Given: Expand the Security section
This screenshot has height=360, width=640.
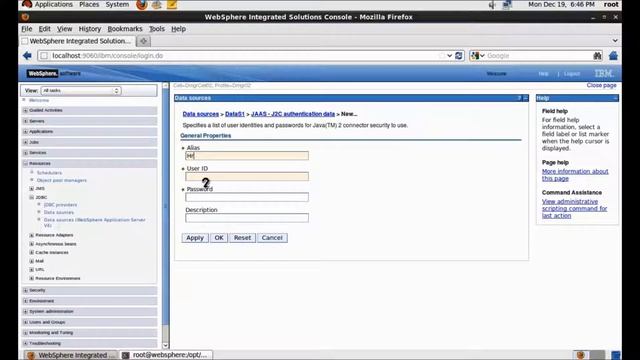Looking at the screenshot, I should click(25, 290).
